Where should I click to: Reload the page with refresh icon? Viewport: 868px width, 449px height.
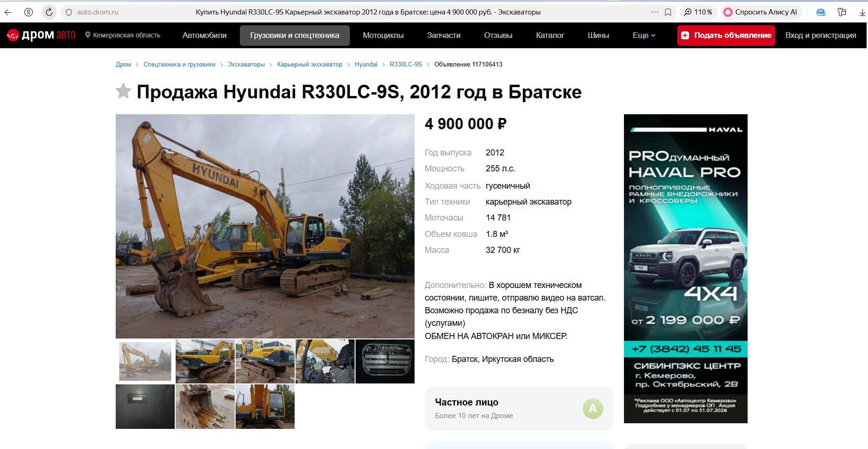[49, 12]
